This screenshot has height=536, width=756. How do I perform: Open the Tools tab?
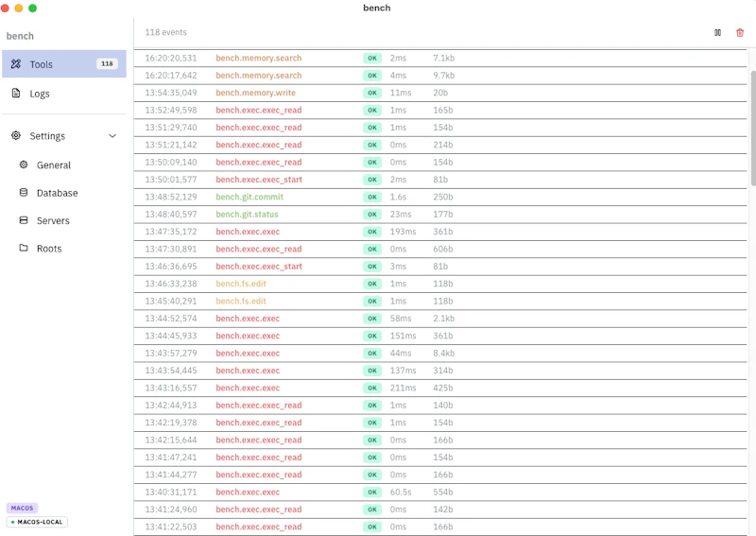point(64,63)
